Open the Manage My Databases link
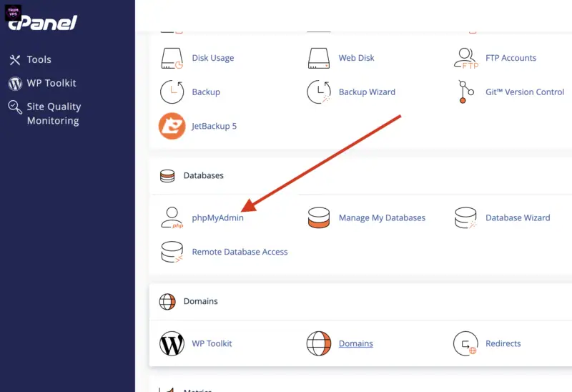572x392 pixels. click(x=382, y=218)
